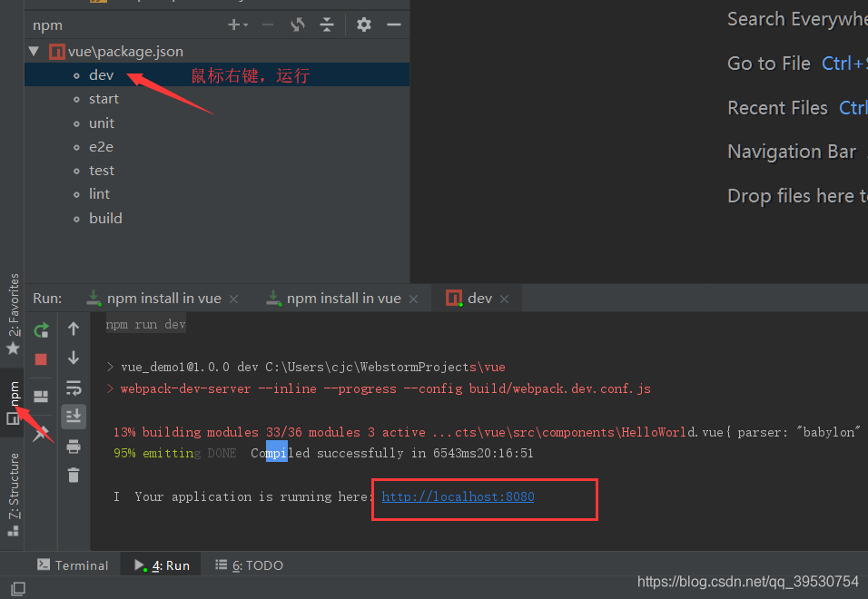Viewport: 868px width, 599px height.
Task: Open the 6: TODO tool window
Action: (x=248, y=565)
